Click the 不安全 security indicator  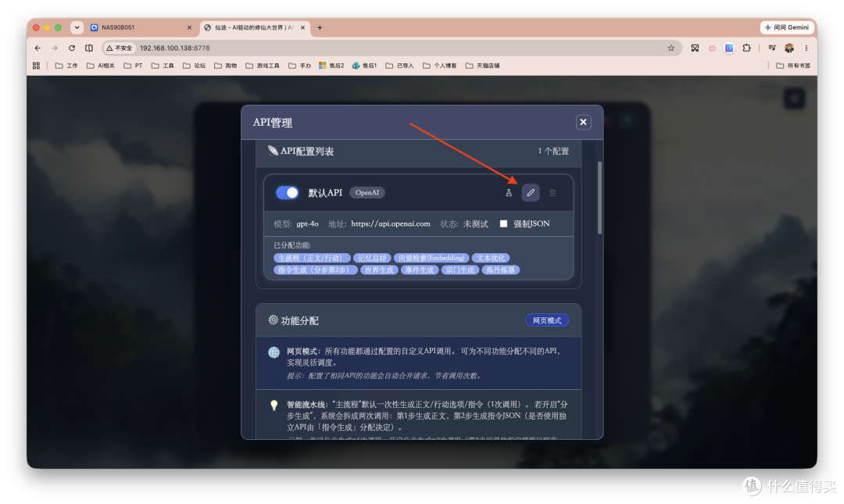[120, 48]
